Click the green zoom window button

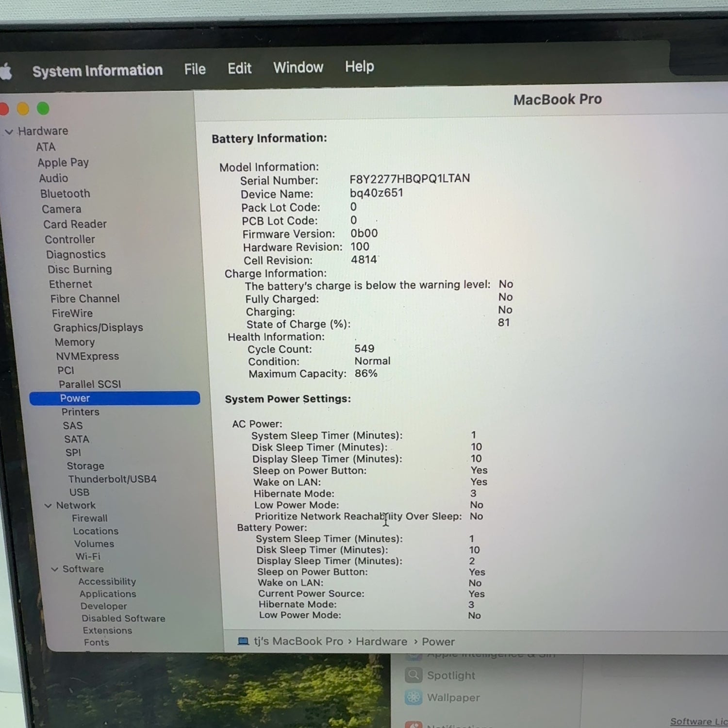[43, 108]
